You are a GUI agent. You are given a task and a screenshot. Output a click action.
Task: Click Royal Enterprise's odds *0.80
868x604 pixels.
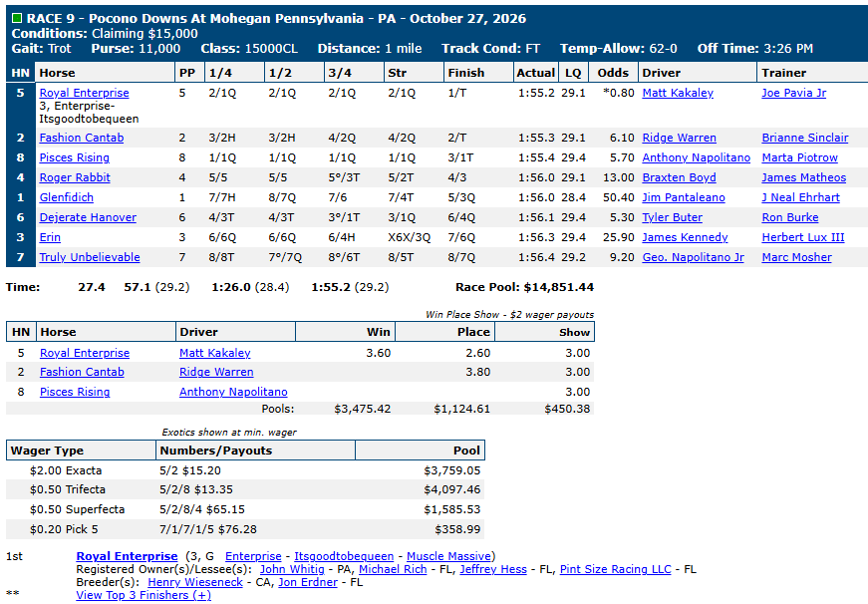click(618, 93)
